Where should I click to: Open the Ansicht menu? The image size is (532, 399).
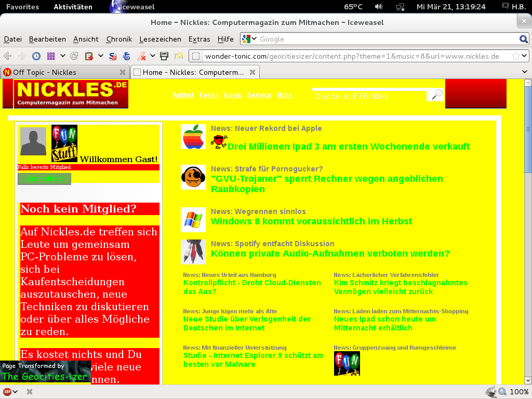tap(86, 39)
